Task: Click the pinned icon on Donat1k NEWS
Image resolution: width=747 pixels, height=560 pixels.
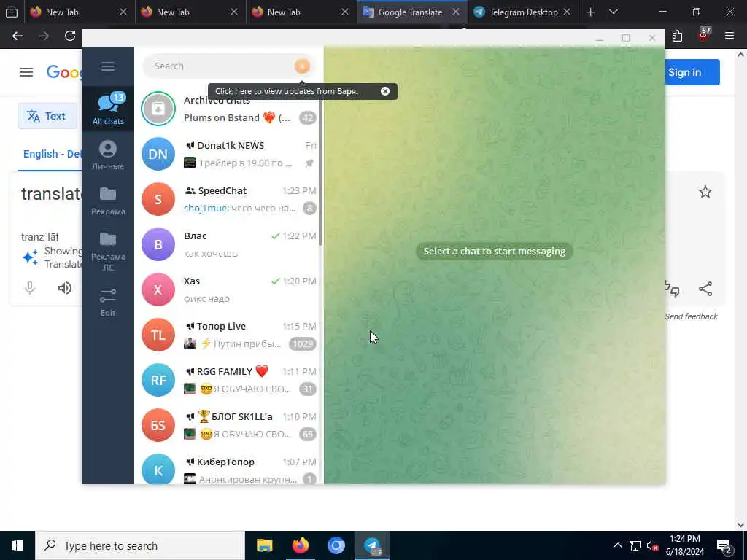Action: [x=309, y=163]
